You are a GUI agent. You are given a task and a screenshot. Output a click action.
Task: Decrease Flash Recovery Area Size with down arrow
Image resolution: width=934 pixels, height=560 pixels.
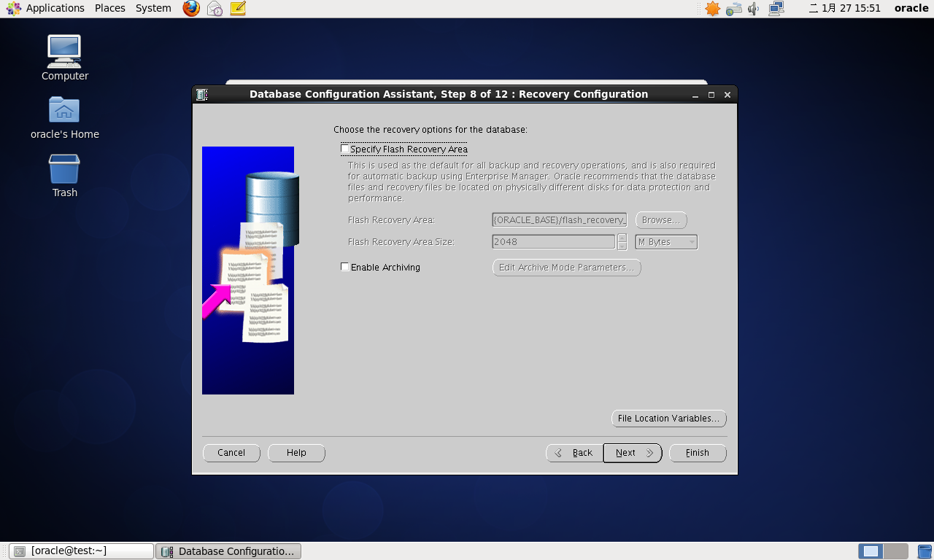click(x=622, y=246)
